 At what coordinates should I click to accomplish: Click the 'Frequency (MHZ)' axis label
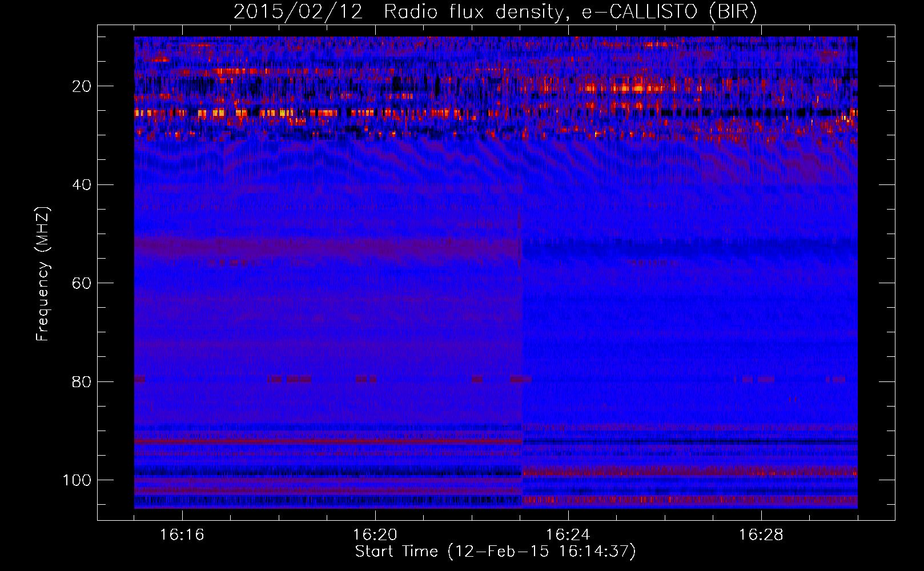(x=43, y=274)
